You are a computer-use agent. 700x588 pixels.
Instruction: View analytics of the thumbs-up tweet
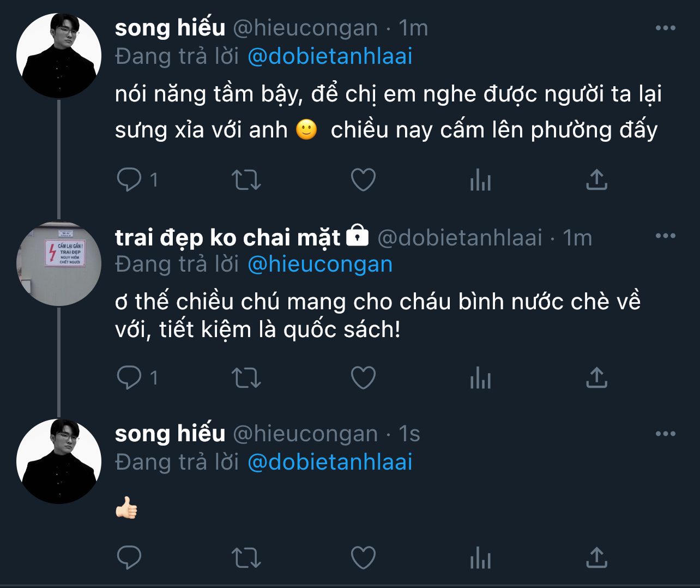point(480,557)
